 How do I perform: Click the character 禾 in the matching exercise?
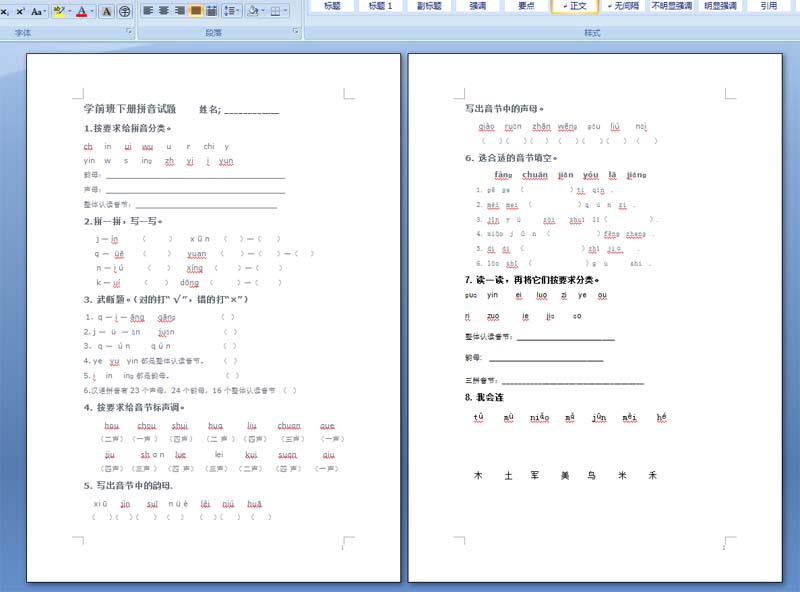click(x=653, y=476)
